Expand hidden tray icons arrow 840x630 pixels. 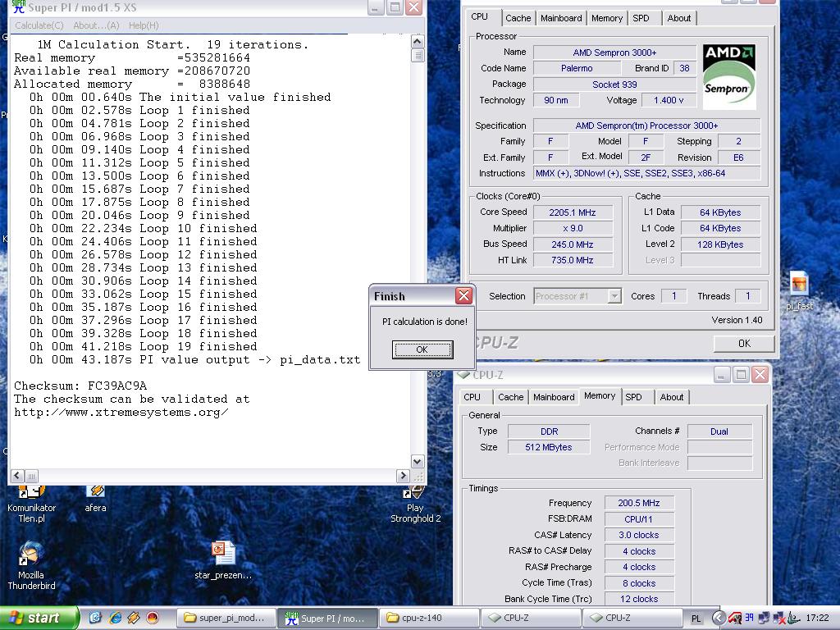tap(718, 619)
